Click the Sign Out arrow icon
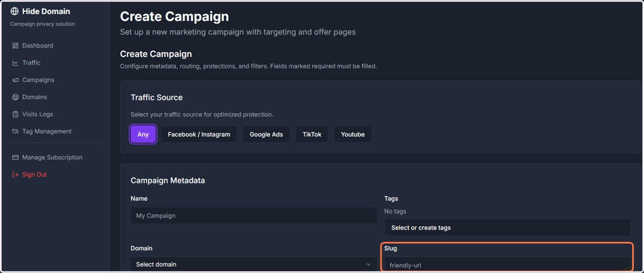Screen dimensions: 644x273 tap(15, 174)
